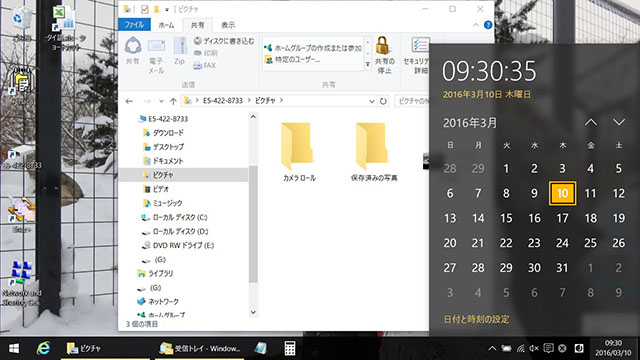
Task: Go up one folder level
Action: click(173, 101)
